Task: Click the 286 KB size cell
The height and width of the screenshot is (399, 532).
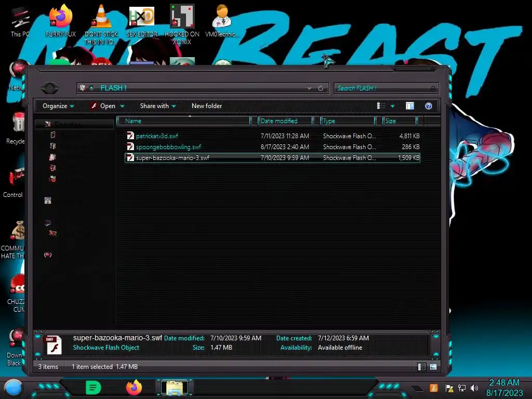Action: tap(410, 147)
